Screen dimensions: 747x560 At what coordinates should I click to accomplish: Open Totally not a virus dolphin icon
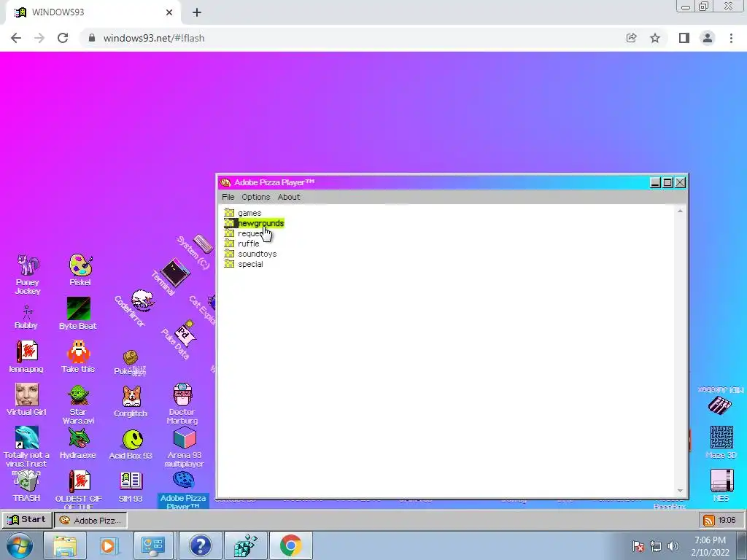[x=27, y=437]
